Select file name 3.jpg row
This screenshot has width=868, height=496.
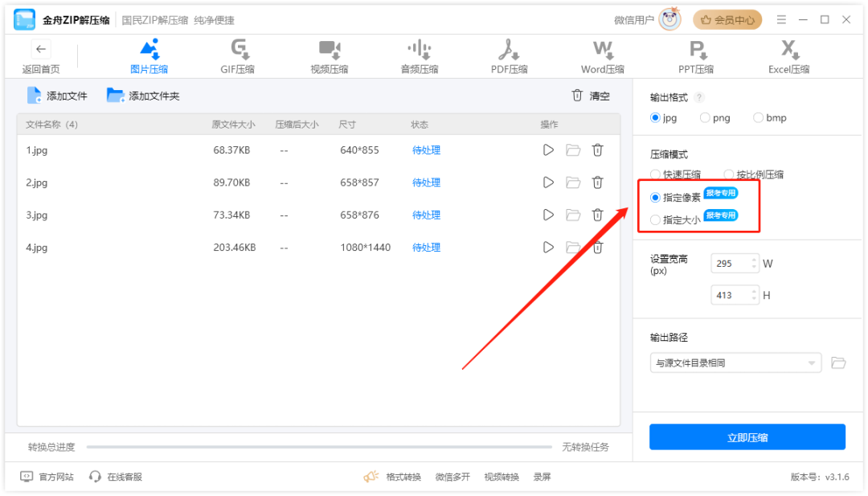coord(36,215)
